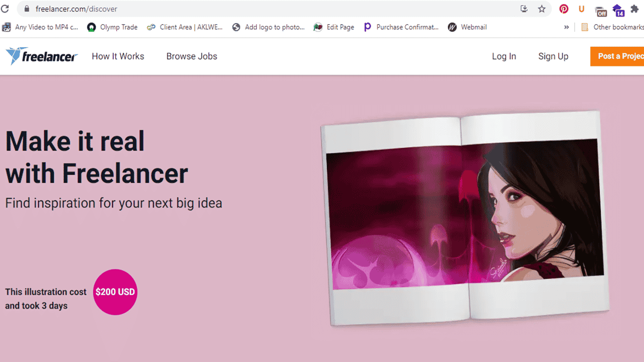Expand hidden bookmarks with double chevron
Image resolution: width=644 pixels, height=362 pixels.
point(567,27)
